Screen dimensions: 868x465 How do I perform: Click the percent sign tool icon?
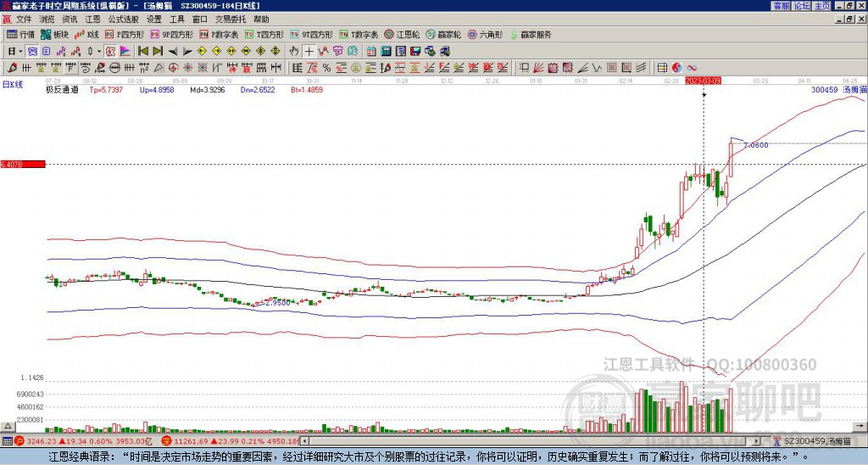click(x=326, y=67)
